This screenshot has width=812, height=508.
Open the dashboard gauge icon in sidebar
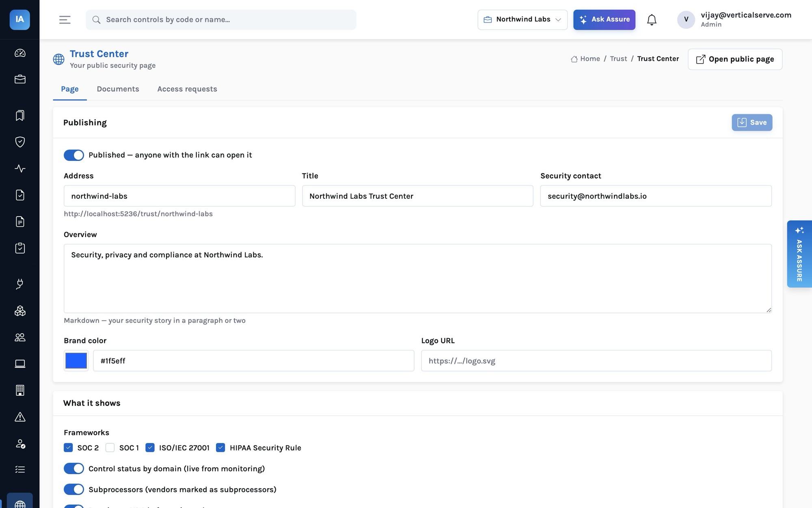pos(20,53)
